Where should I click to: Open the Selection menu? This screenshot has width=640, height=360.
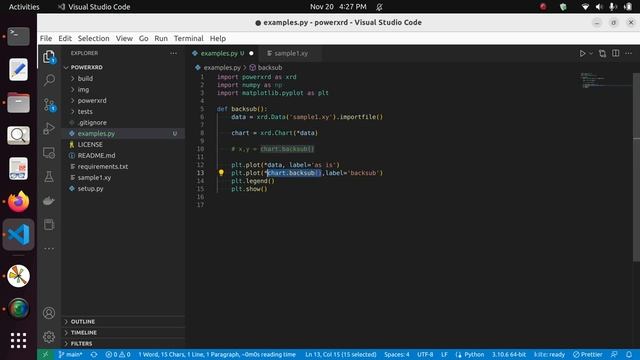93,38
